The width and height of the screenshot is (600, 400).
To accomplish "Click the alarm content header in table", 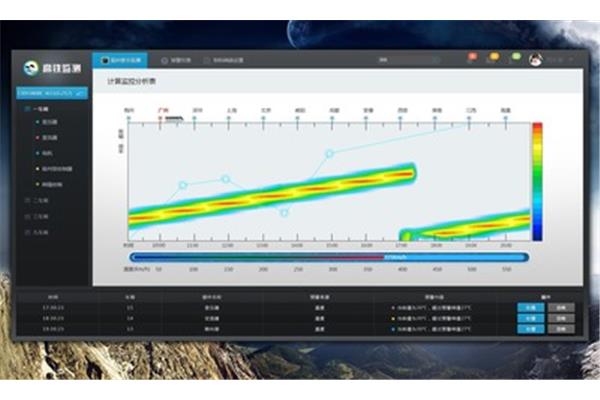I will click(434, 297).
